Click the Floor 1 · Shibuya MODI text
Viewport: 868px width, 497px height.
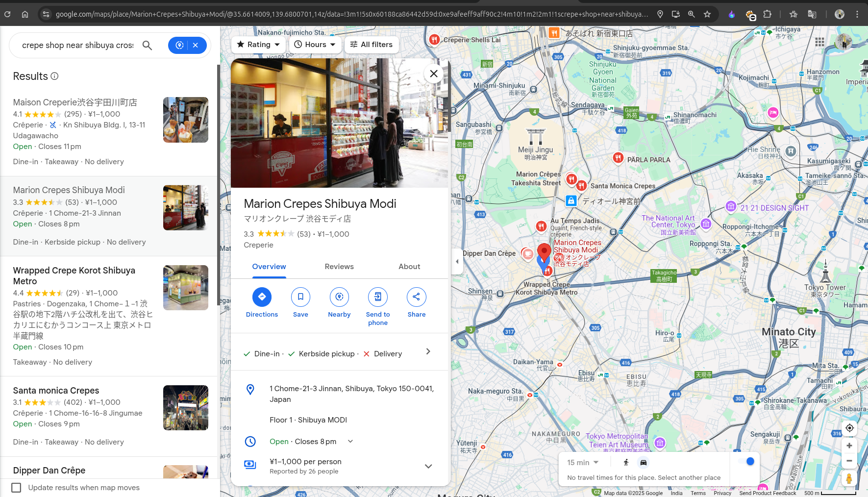click(308, 420)
